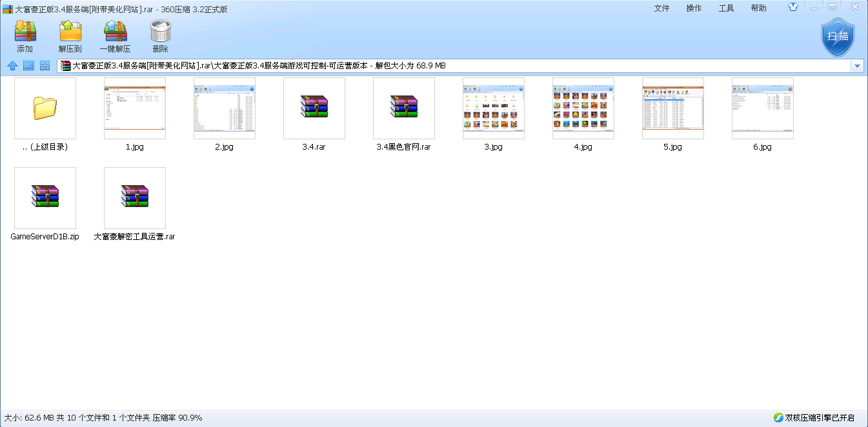The height and width of the screenshot is (427, 868).
Task: Open the 工具 (Tools) menu
Action: [726, 8]
